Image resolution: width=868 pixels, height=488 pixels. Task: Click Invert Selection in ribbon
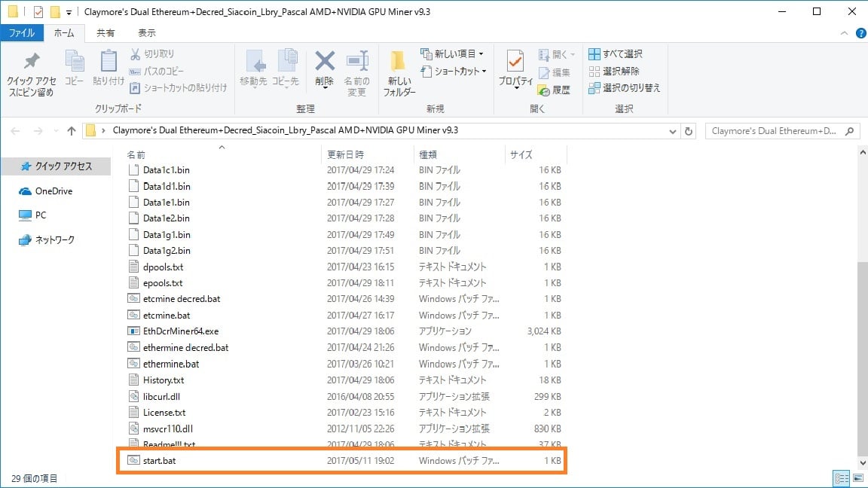pos(625,88)
